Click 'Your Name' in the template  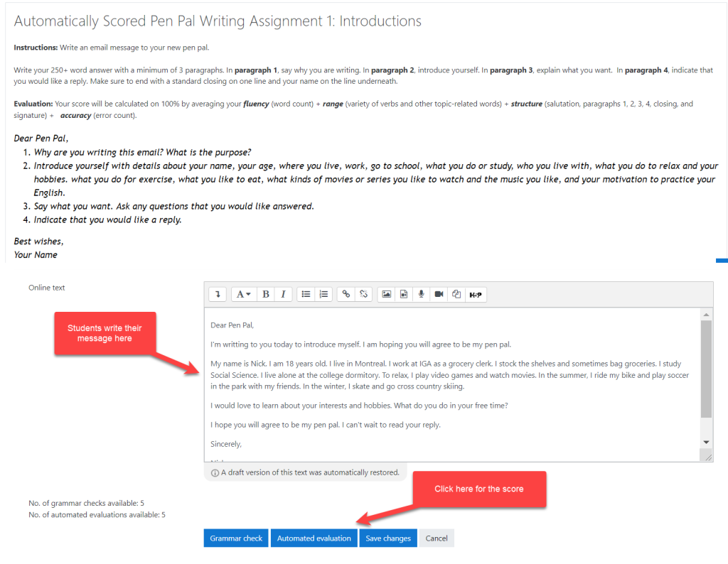[36, 254]
